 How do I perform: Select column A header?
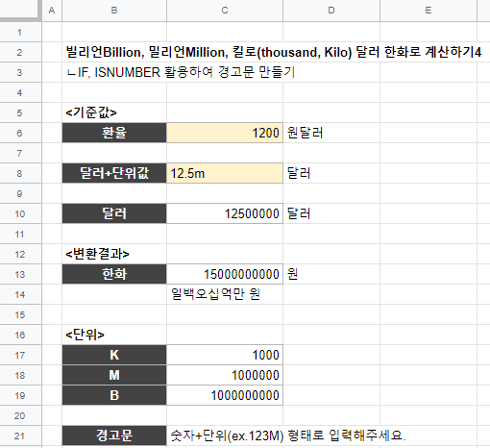[x=52, y=11]
